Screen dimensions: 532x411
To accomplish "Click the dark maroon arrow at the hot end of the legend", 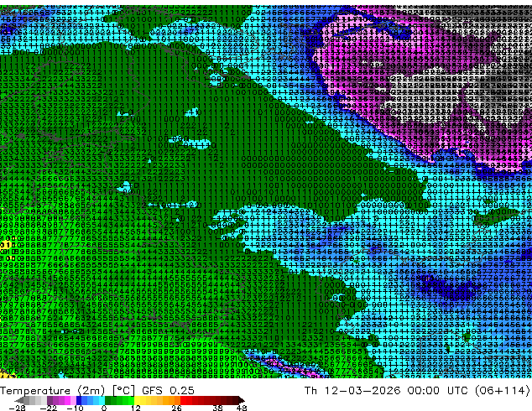I will [242, 400].
